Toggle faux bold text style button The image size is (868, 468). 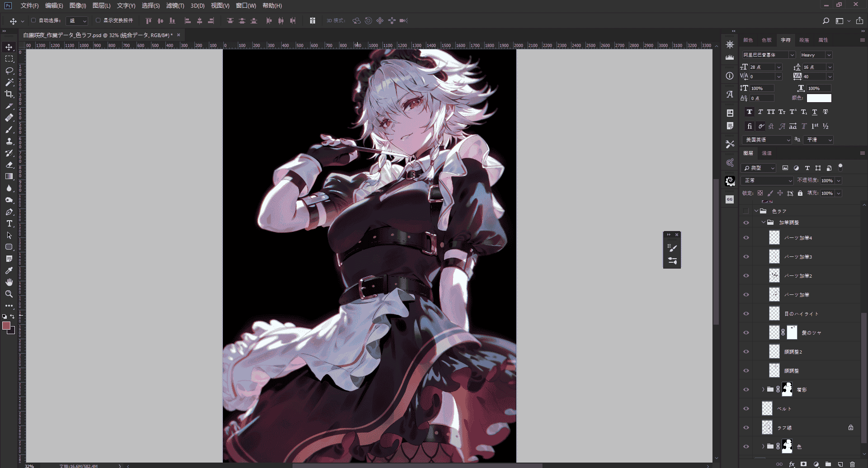tap(750, 112)
